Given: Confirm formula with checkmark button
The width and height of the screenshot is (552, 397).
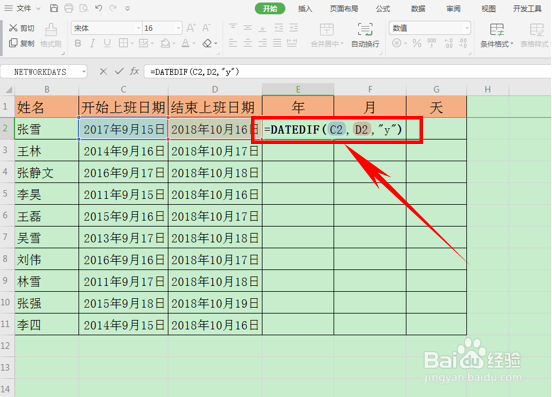Looking at the screenshot, I should click(119, 71).
